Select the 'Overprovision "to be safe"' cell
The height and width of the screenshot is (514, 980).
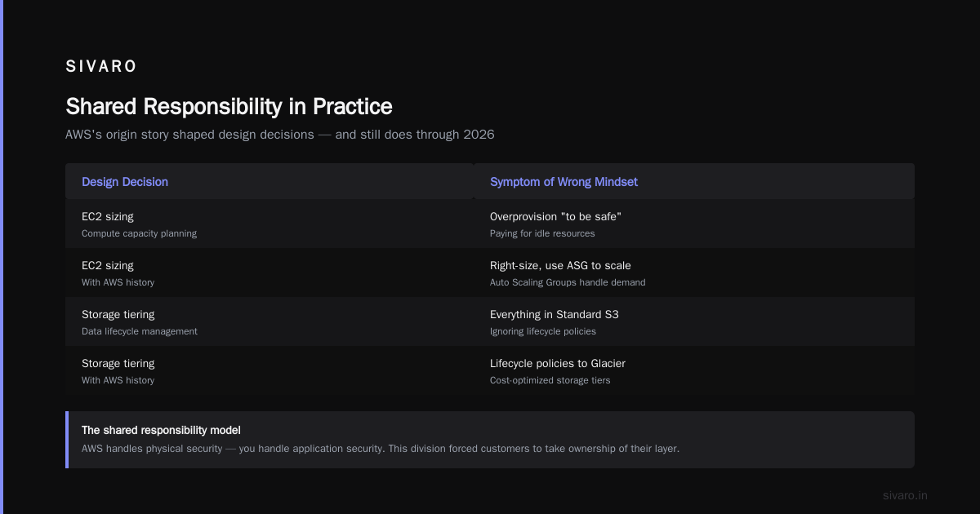pyautogui.click(x=556, y=217)
